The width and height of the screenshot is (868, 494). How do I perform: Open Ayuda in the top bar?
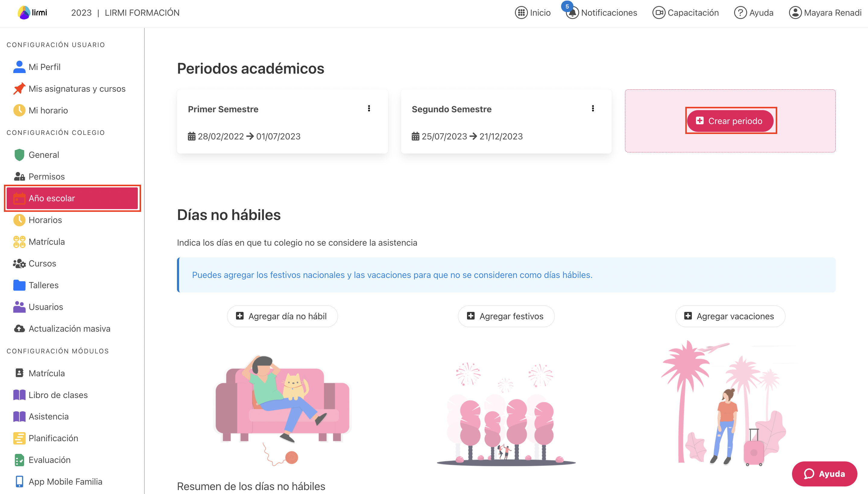754,13
